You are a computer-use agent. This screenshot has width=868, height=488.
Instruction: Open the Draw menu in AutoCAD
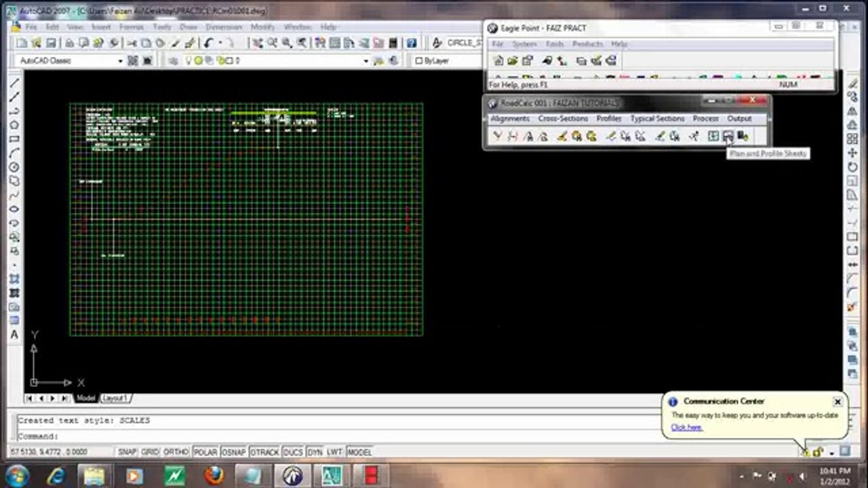coord(188,27)
